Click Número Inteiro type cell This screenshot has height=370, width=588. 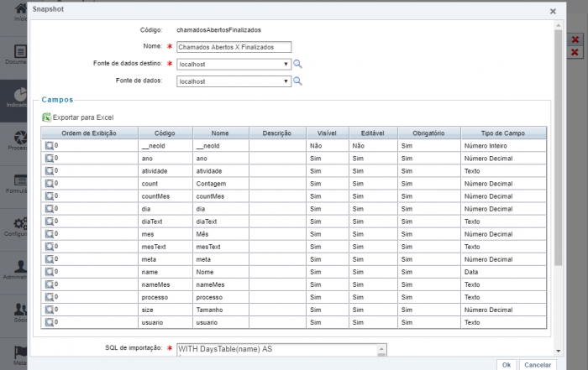[504, 146]
